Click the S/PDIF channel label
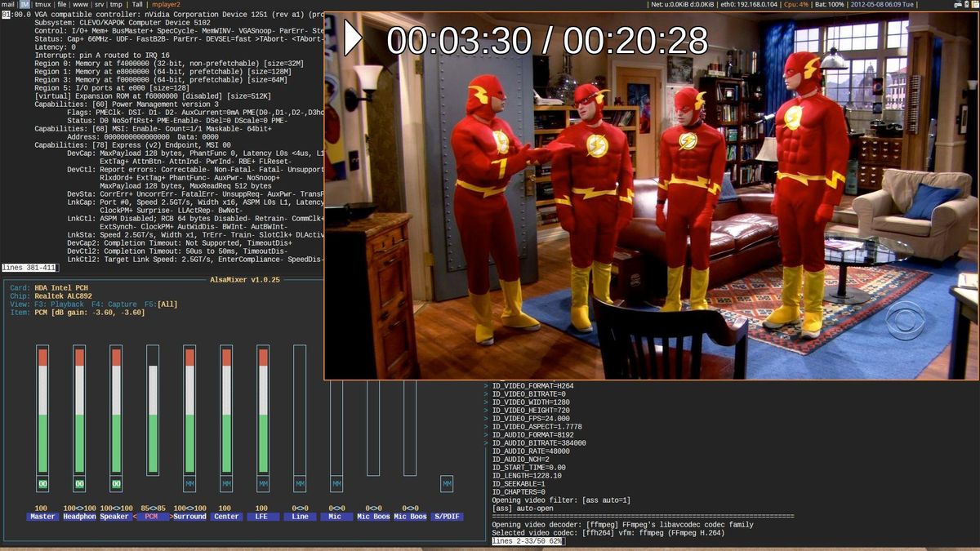 [448, 516]
